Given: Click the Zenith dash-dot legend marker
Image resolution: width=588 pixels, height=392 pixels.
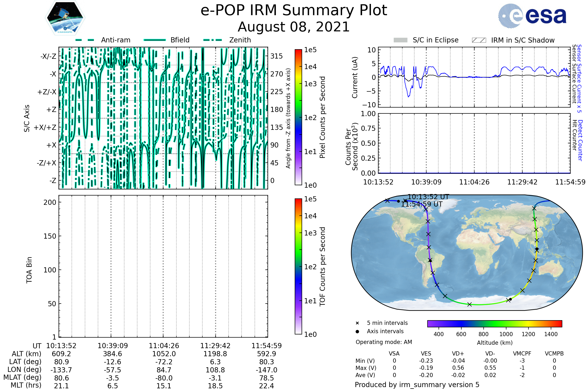Looking at the screenshot, I should [213, 40].
